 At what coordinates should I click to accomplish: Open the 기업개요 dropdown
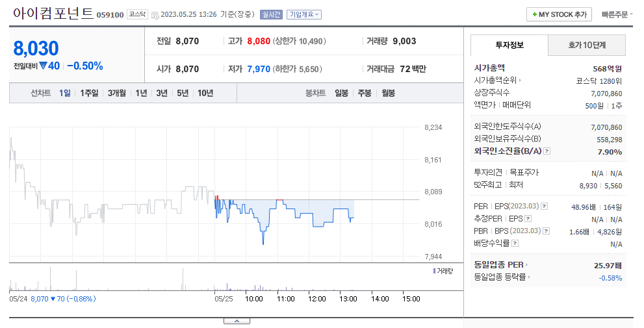pyautogui.click(x=304, y=14)
